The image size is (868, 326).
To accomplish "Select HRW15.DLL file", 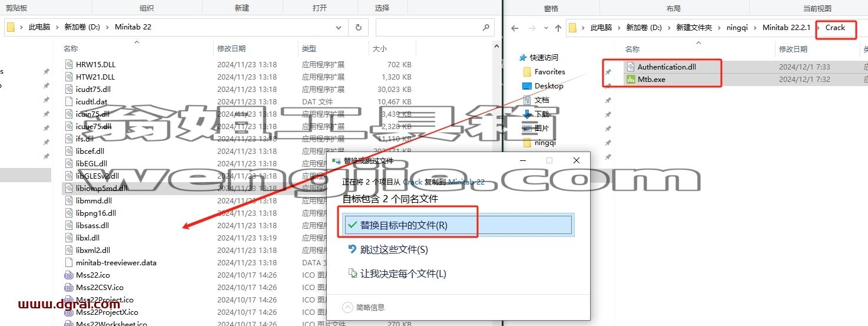I will [x=95, y=65].
